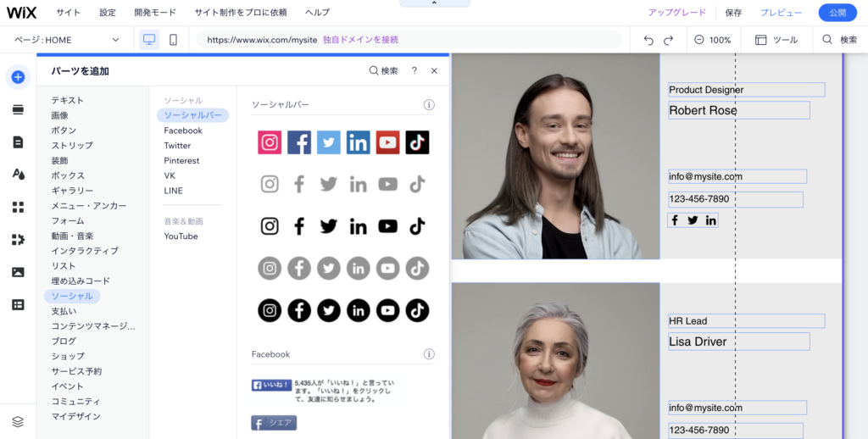This screenshot has width=868, height=439.
Task: Click the help question mark in panel
Action: [414, 71]
